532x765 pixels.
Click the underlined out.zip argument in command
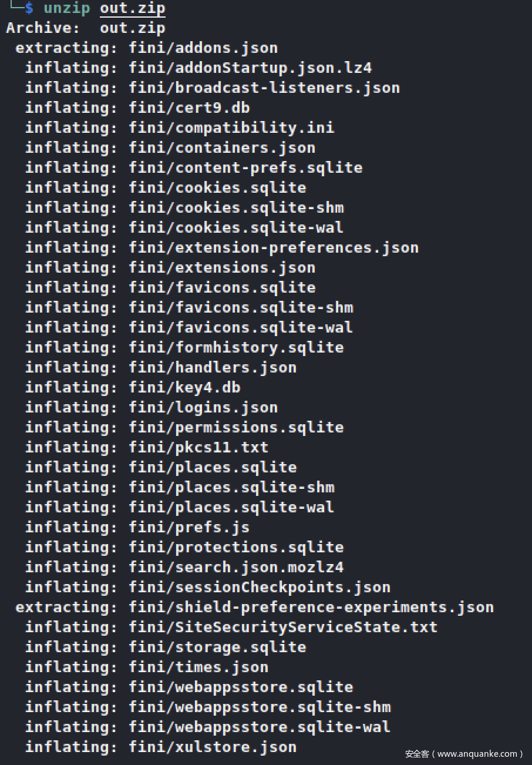(132, 8)
